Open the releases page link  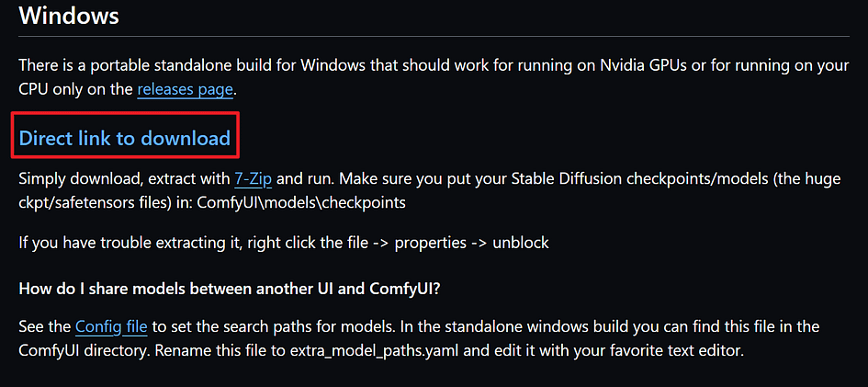[x=185, y=89]
